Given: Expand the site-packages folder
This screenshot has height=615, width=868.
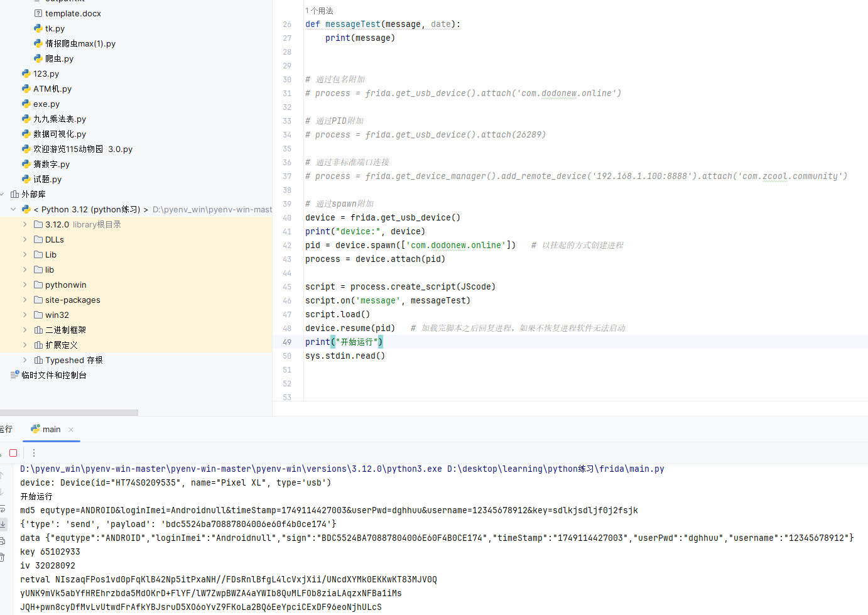Looking at the screenshot, I should click(25, 300).
